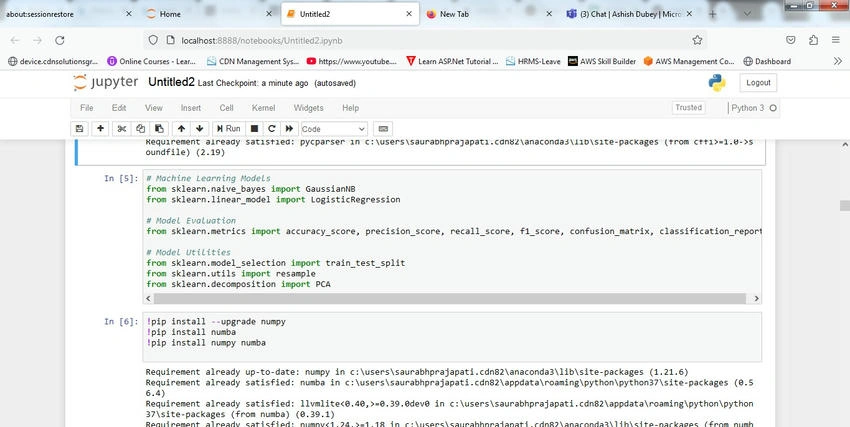Open the Kernel menu

263,108
